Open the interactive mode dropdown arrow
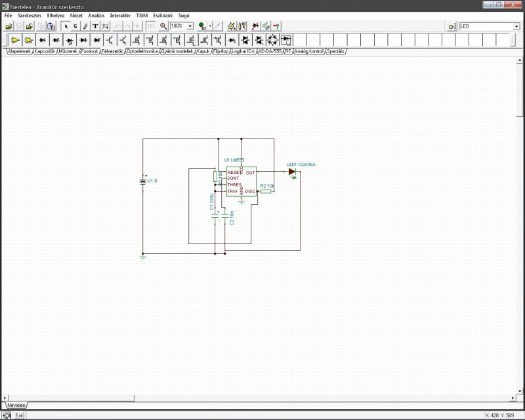The width and height of the screenshot is (525, 420). 210,26
